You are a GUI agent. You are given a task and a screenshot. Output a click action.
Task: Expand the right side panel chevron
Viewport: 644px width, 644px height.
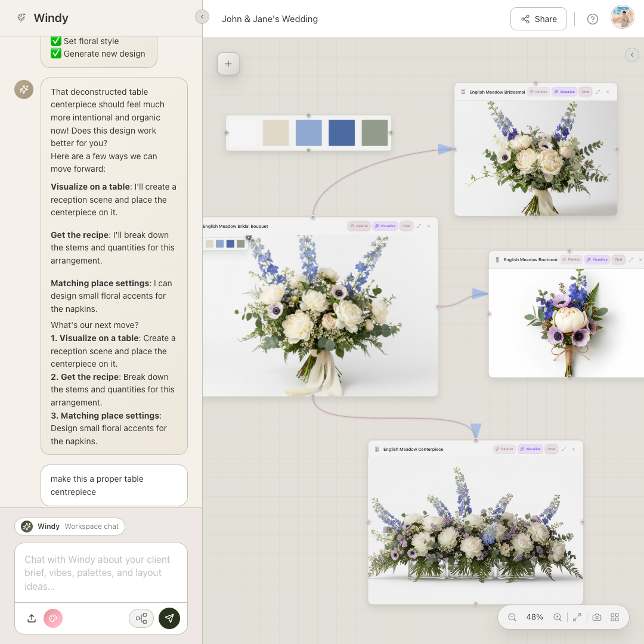631,55
